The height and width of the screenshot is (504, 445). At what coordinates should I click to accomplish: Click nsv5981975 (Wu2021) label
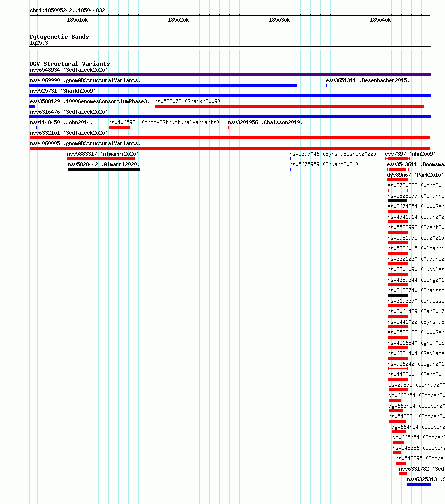(x=416, y=238)
